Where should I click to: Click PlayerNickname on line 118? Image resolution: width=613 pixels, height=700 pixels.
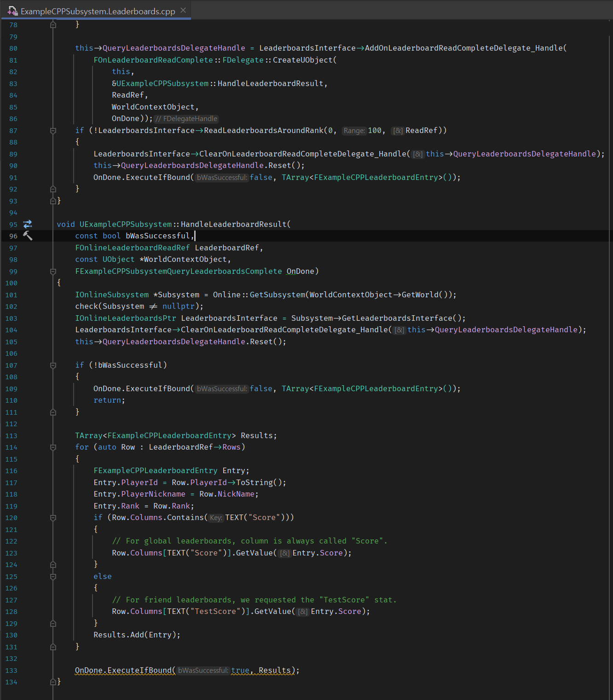[x=153, y=494]
